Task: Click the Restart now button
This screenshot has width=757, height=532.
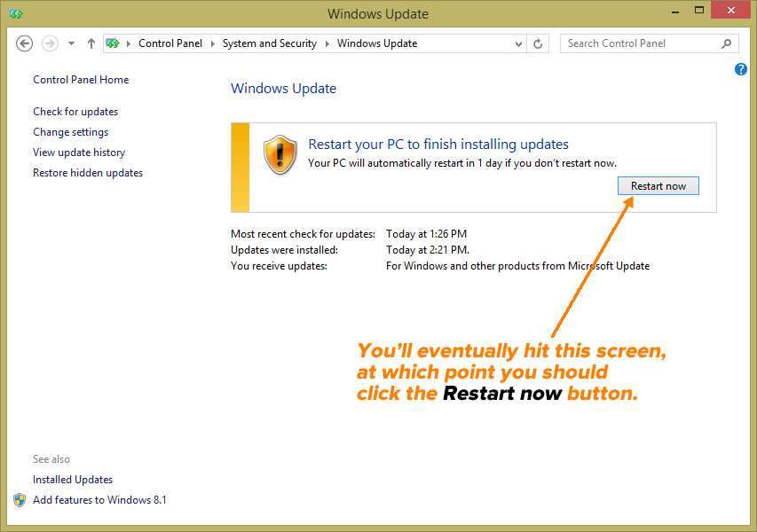Action: tap(658, 185)
